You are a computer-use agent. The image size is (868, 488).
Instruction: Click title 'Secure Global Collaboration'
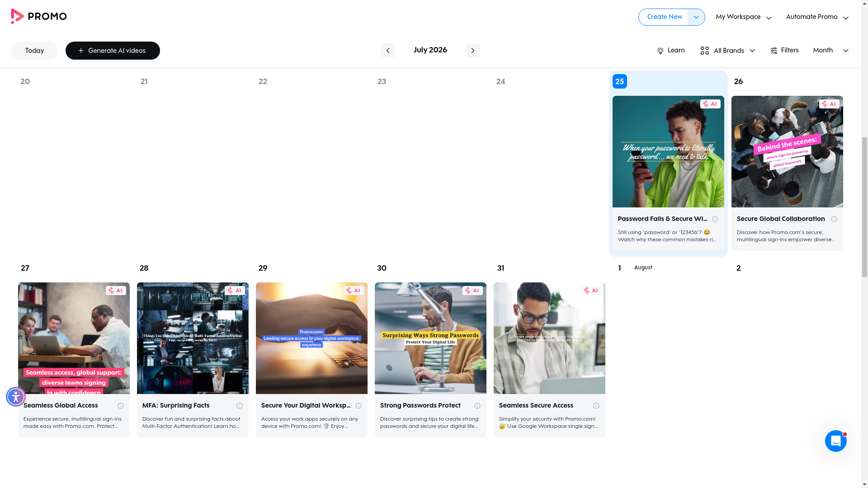coord(781,219)
